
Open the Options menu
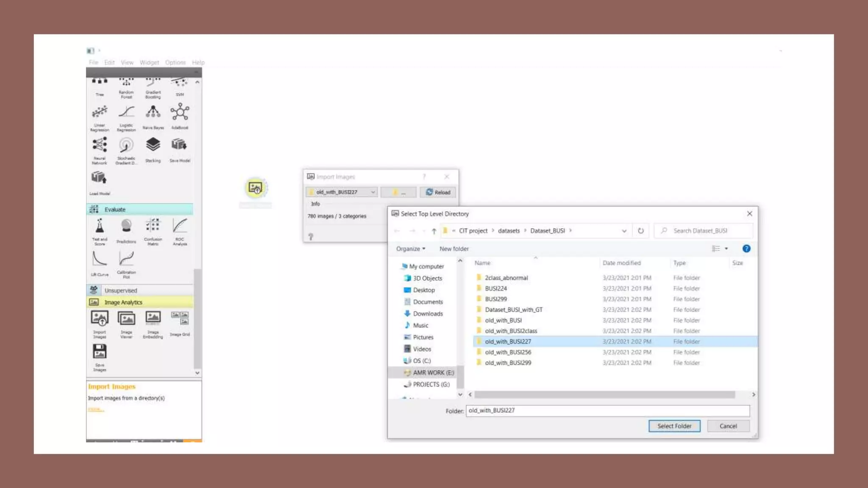pyautogui.click(x=175, y=62)
